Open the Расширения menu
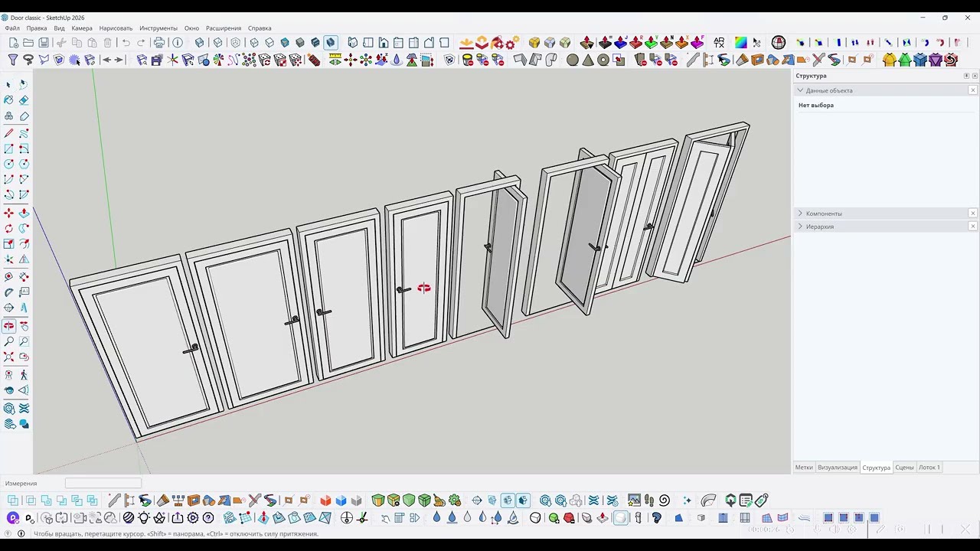The width and height of the screenshot is (980, 551). pos(223,28)
